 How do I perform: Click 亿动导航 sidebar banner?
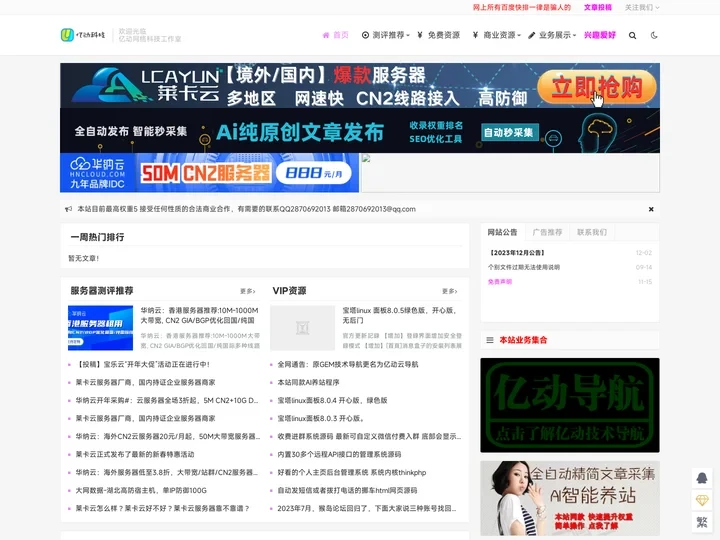click(570, 405)
